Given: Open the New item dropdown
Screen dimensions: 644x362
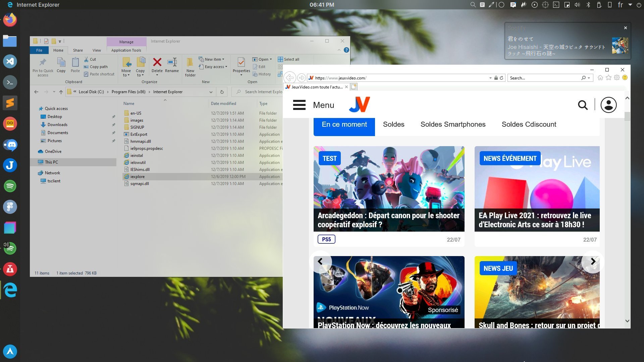Looking at the screenshot, I should pyautogui.click(x=211, y=59).
